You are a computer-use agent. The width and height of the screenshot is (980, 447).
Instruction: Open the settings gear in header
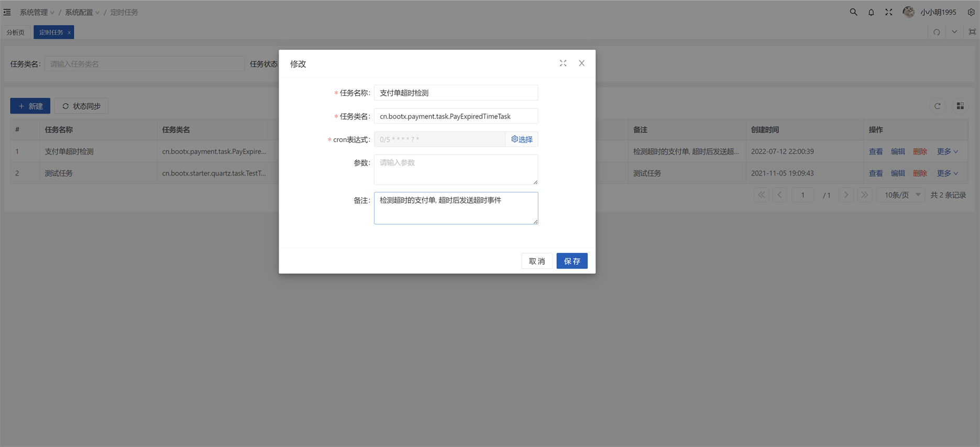click(x=971, y=12)
